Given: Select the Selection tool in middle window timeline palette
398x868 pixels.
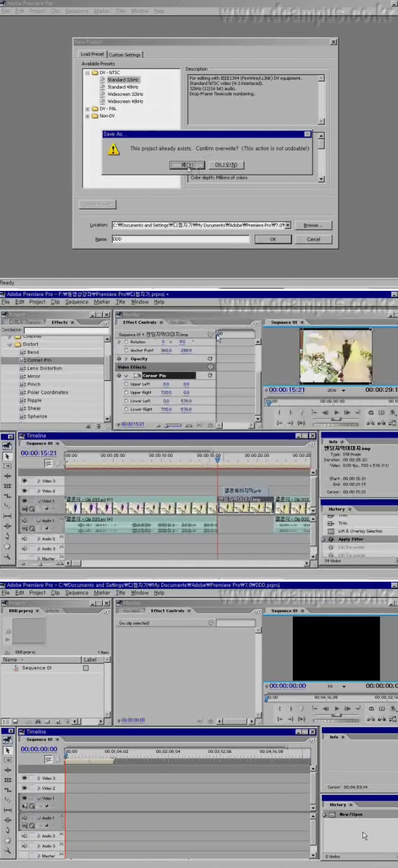Looking at the screenshot, I should 8,456.
